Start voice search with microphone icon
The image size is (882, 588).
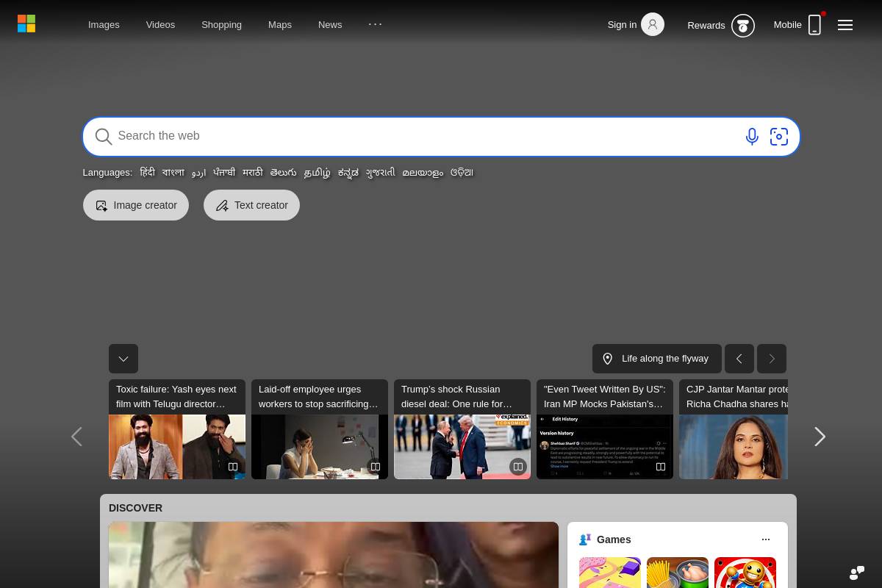(752, 137)
